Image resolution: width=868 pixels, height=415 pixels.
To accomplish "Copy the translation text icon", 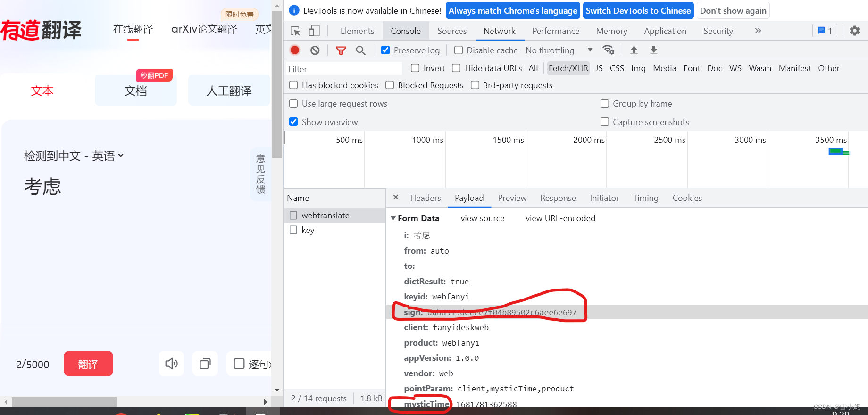I will (205, 364).
